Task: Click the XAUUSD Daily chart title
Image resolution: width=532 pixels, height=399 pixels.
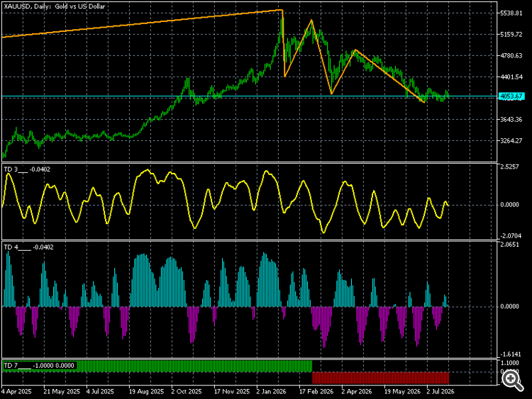Action: point(55,6)
